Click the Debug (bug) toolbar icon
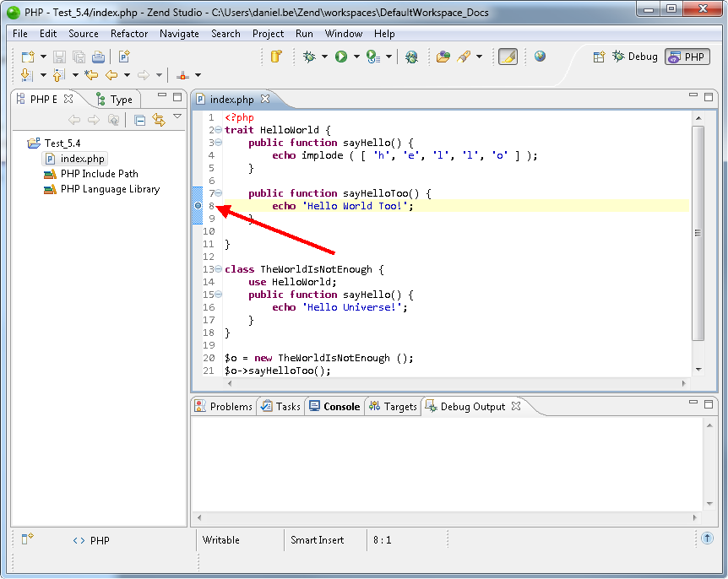Image resolution: width=728 pixels, height=579 pixels. (x=309, y=57)
